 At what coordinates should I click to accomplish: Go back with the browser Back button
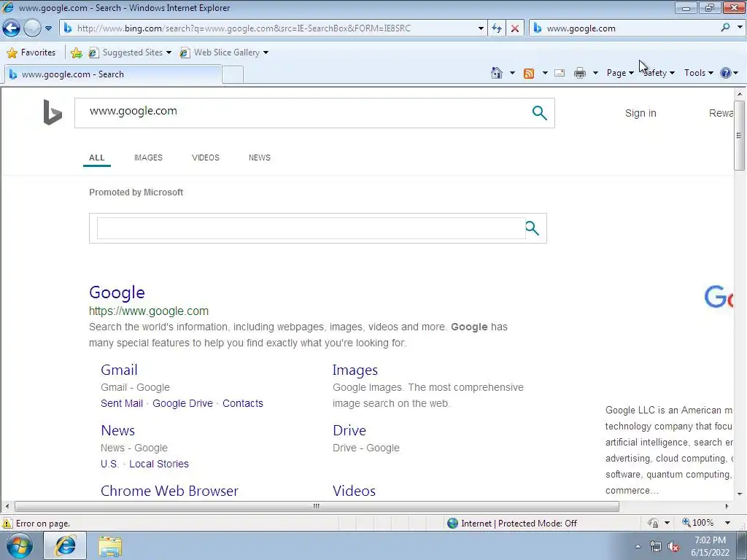(x=12, y=28)
